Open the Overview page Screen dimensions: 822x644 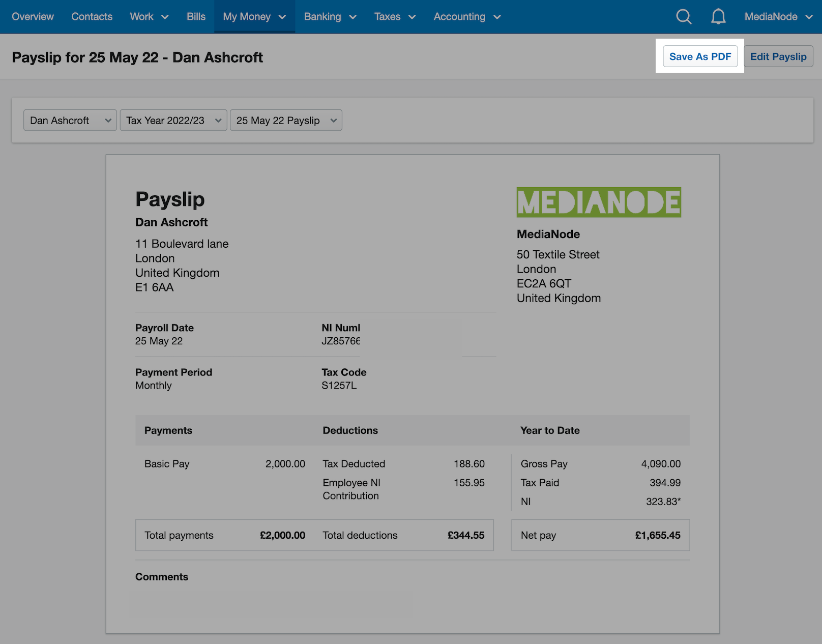coord(33,17)
